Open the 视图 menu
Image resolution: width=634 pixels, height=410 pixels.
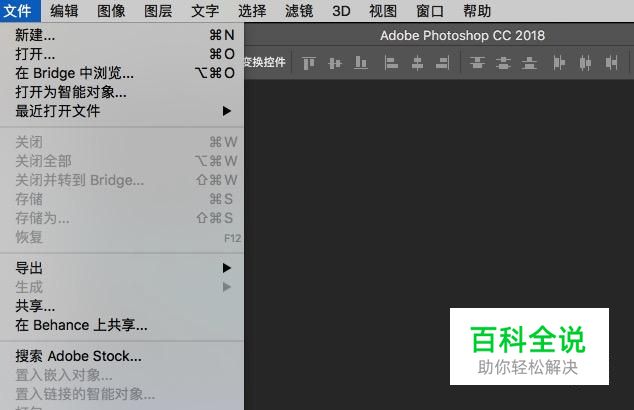click(x=383, y=11)
